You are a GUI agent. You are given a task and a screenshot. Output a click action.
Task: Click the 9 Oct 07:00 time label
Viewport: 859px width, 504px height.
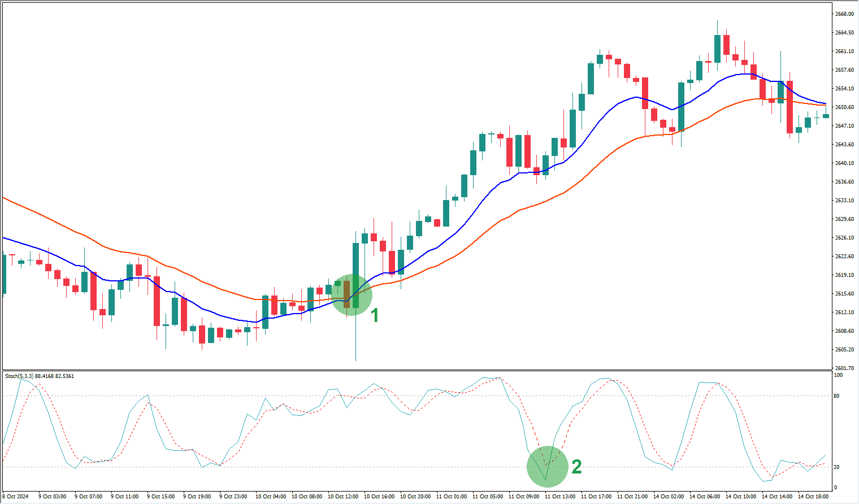tap(89, 497)
